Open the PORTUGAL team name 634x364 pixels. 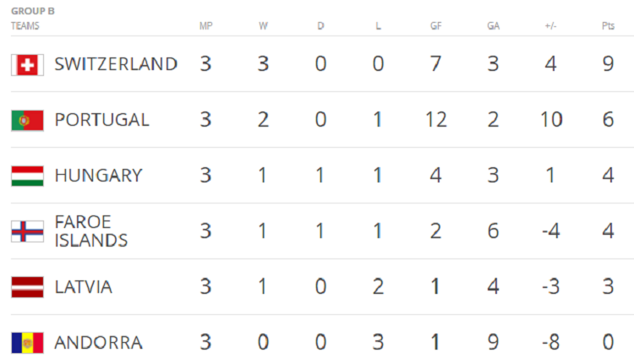(102, 120)
